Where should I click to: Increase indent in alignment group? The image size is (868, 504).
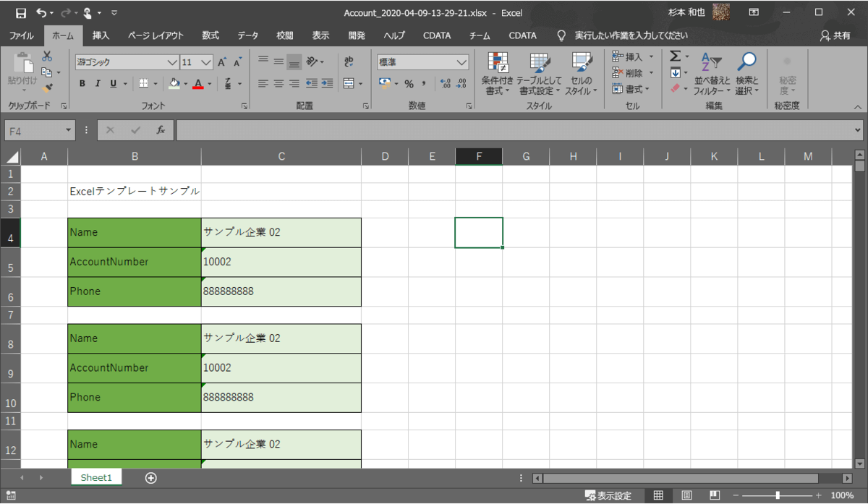(326, 83)
